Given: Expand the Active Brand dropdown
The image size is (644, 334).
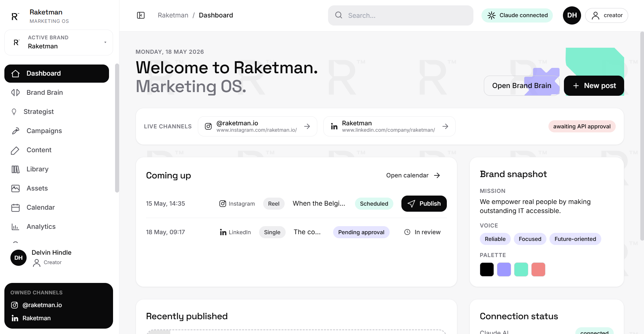Looking at the screenshot, I should point(59,42).
